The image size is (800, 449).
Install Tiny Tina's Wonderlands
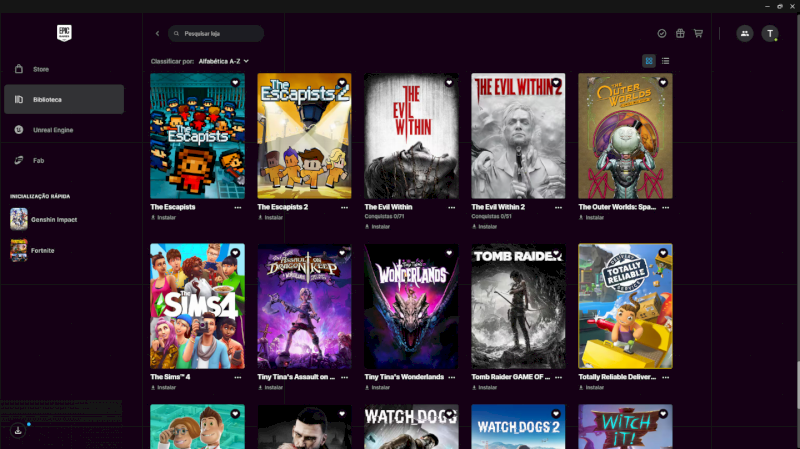coord(378,387)
